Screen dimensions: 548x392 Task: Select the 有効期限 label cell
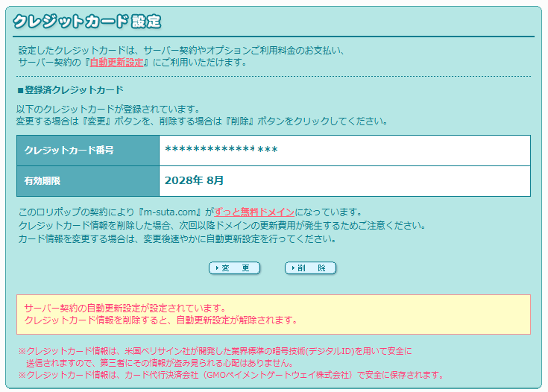pos(88,181)
